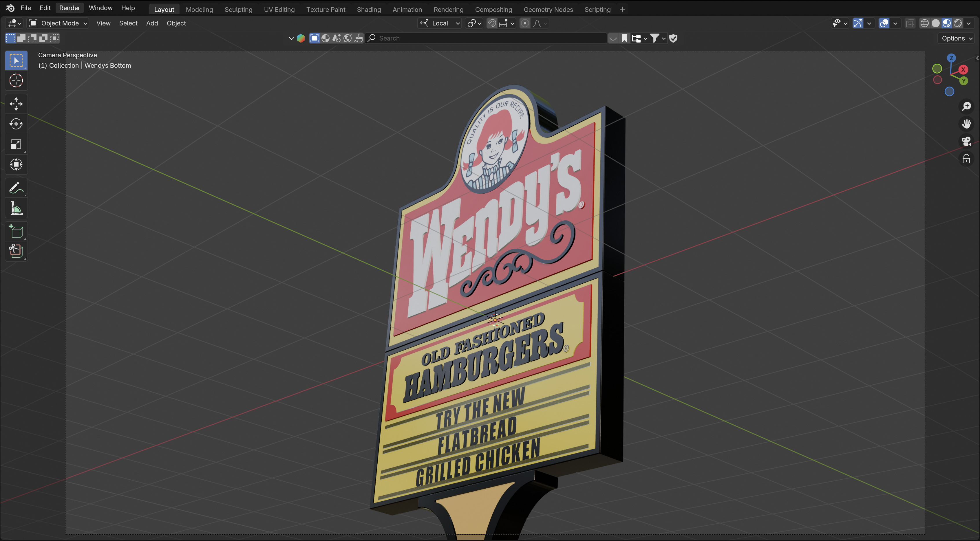Image resolution: width=980 pixels, height=541 pixels.
Task: Set selection mode to Extend
Action: click(x=21, y=38)
